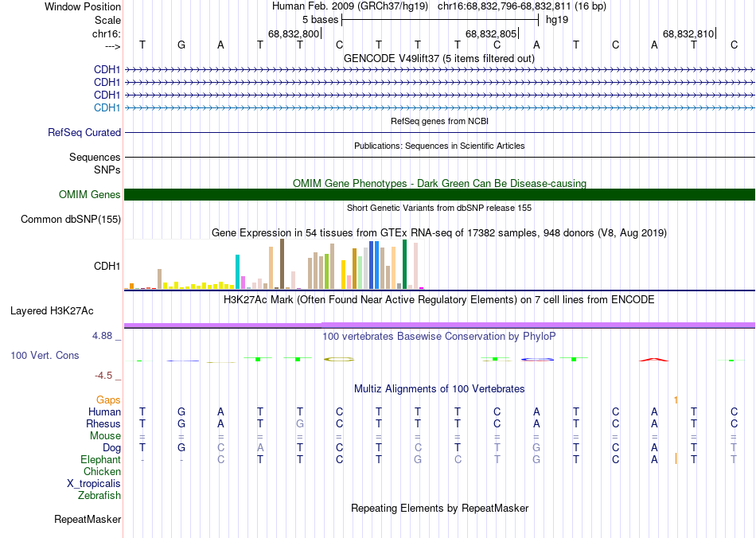Viewport: 756px width, 538px height.
Task: Click the 5 bases scale bar
Action: pos(440,20)
